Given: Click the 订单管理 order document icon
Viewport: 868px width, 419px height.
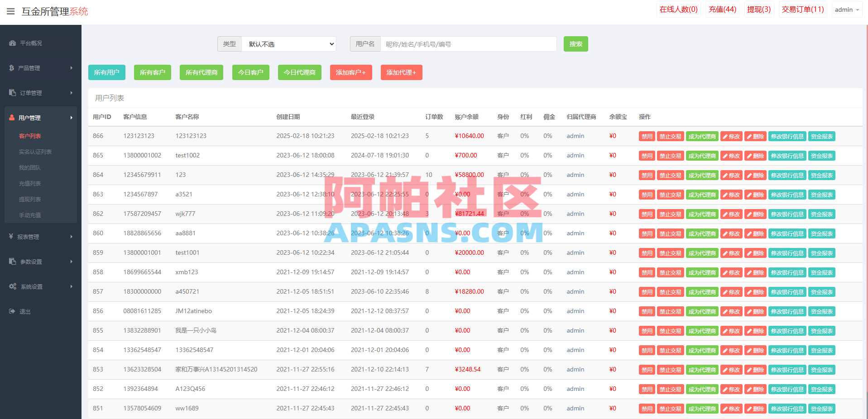Looking at the screenshot, I should click(x=11, y=92).
